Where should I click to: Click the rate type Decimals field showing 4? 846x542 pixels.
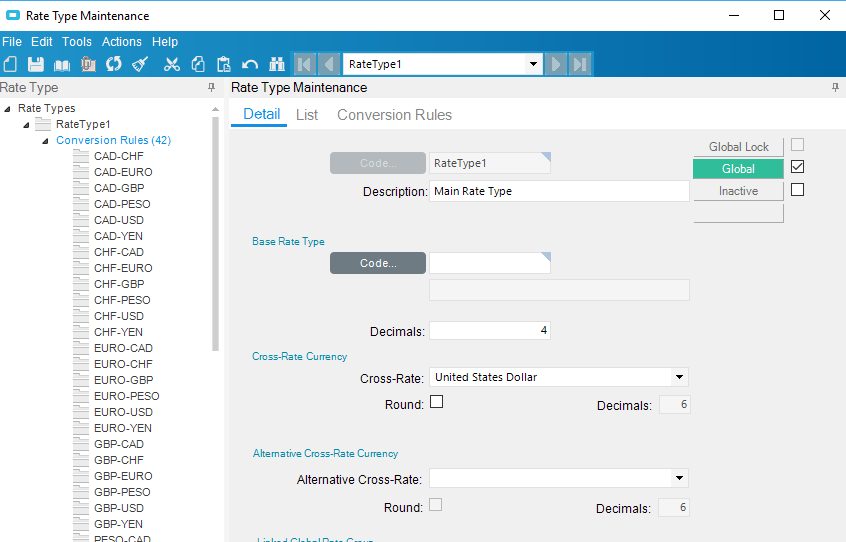[x=489, y=331]
